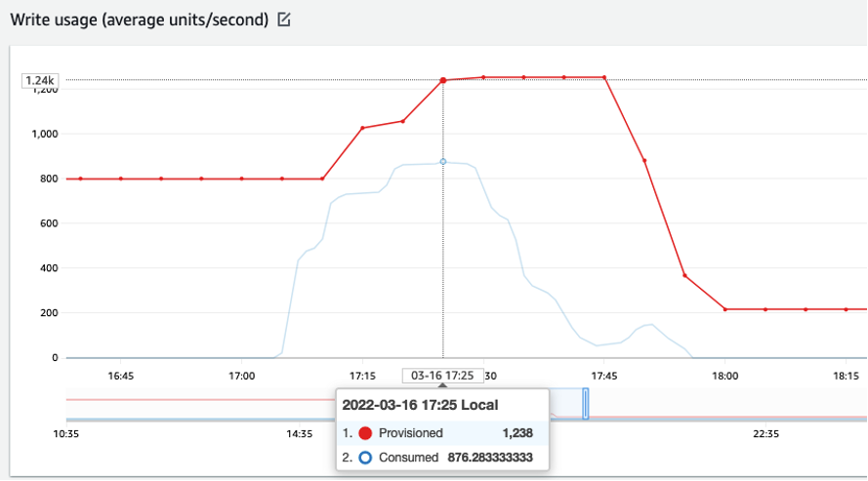Viewport: 868px width, 481px height.
Task: Select the highlighted Provisioned point at 17:25
Action: point(443,80)
